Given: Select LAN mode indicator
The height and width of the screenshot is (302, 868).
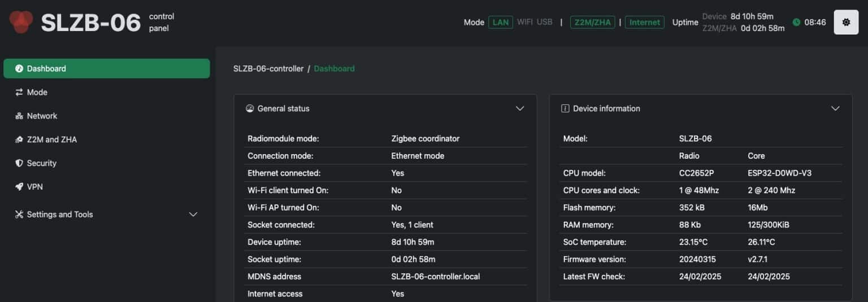Looking at the screenshot, I should 501,23.
